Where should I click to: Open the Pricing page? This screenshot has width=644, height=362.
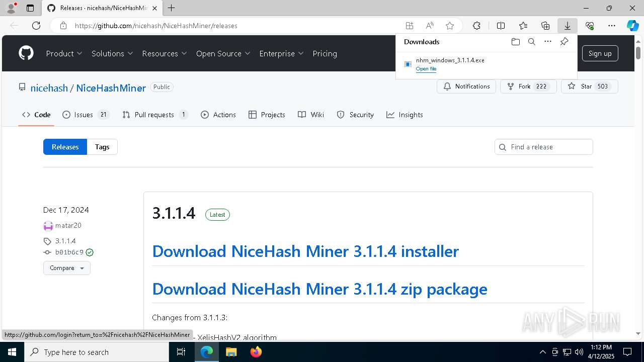325,53
